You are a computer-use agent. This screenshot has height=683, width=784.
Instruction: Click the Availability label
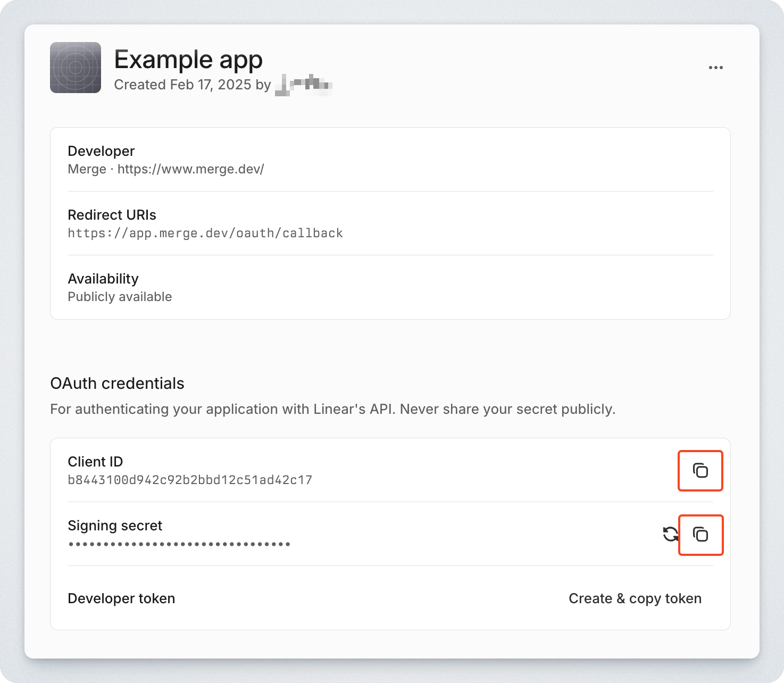(x=103, y=279)
